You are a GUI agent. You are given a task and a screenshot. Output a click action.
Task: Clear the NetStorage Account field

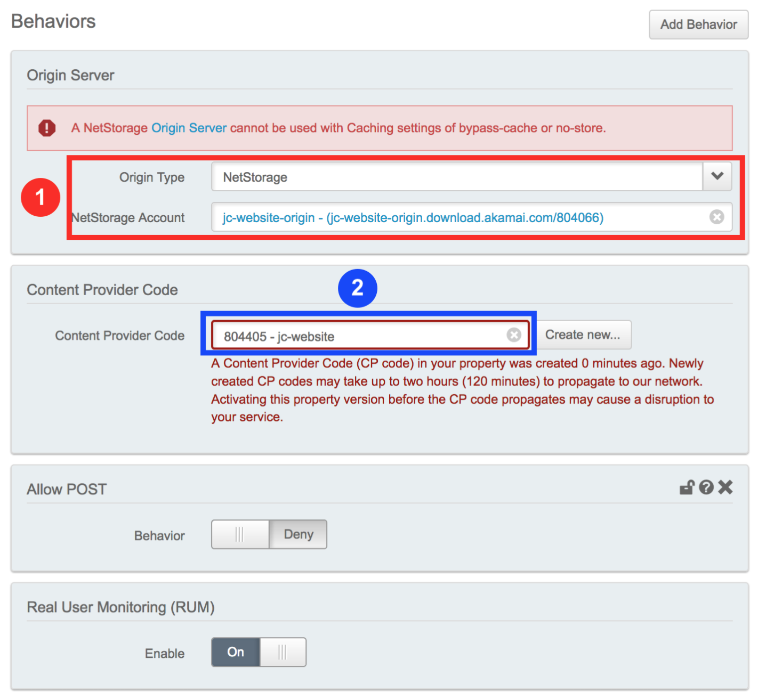click(716, 217)
